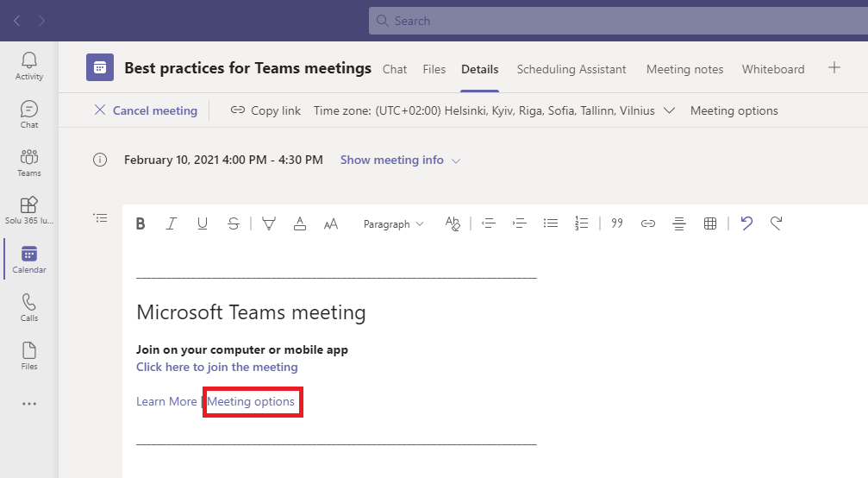Insert table in meeting description
This screenshot has height=478, width=868.
coord(710,223)
